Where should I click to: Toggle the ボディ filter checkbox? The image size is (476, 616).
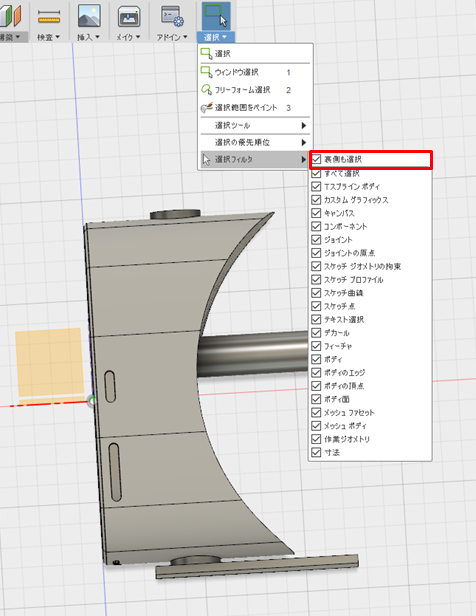click(x=316, y=359)
